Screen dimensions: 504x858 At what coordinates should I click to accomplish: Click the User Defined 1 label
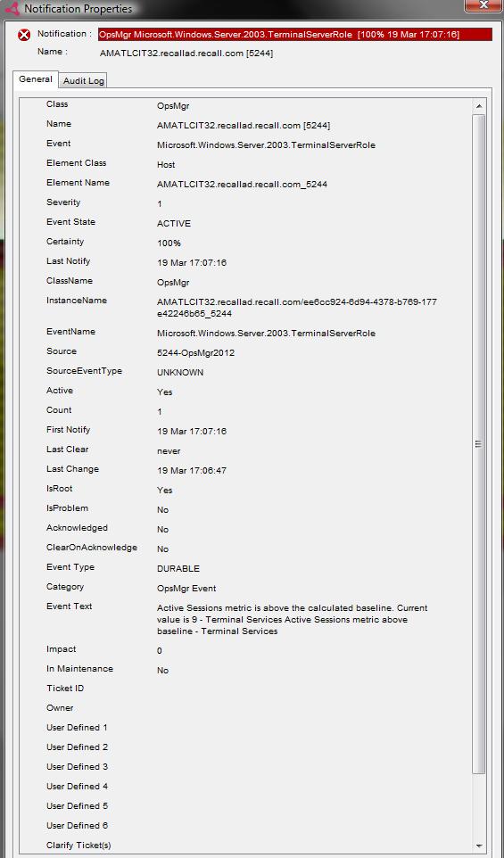pos(77,728)
